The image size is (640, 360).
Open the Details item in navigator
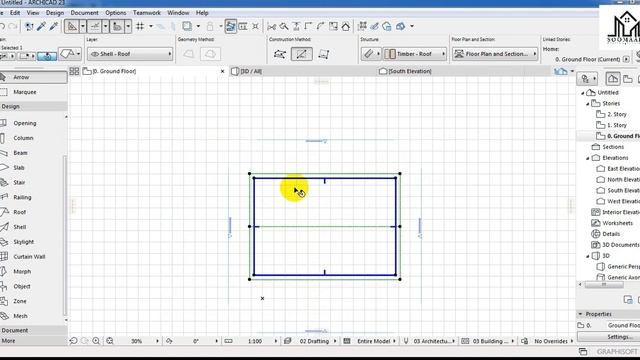pos(611,234)
